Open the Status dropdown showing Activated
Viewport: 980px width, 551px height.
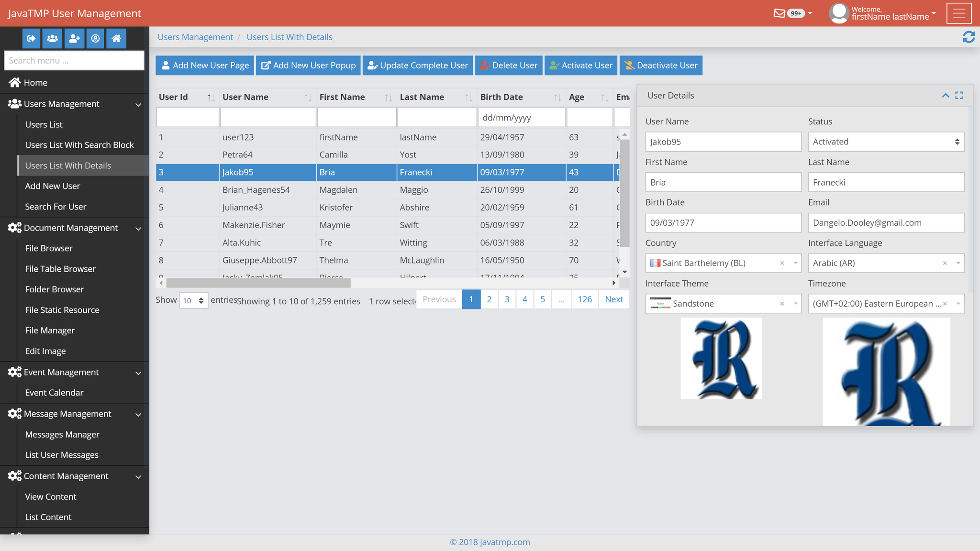tap(885, 142)
